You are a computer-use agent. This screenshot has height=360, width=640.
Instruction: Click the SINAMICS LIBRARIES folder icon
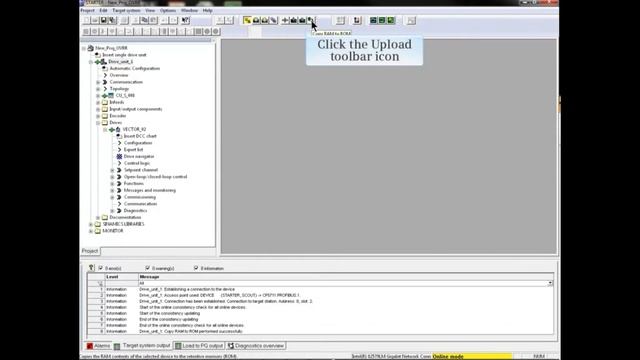(x=98, y=224)
